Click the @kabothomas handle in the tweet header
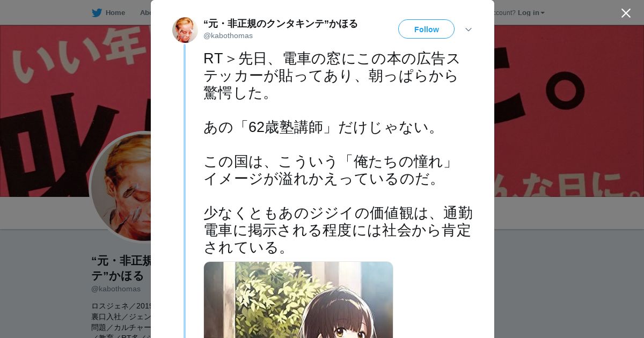The image size is (644, 338). point(228,36)
